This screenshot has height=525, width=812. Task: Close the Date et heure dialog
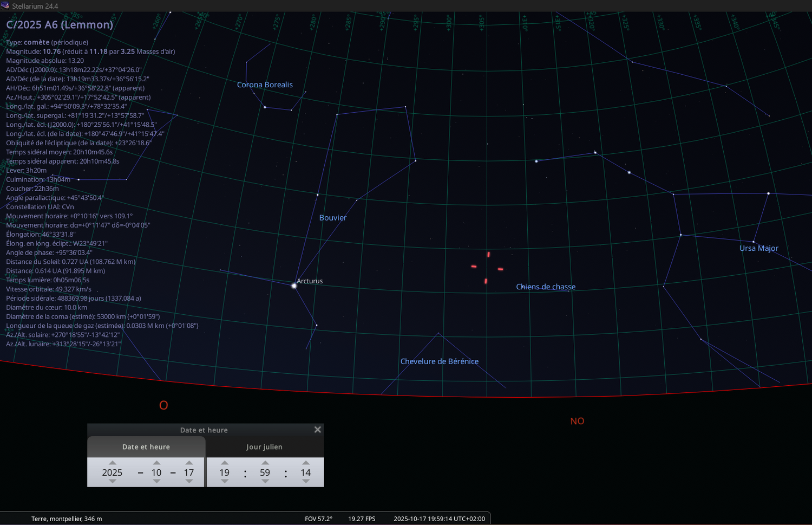[x=318, y=430]
